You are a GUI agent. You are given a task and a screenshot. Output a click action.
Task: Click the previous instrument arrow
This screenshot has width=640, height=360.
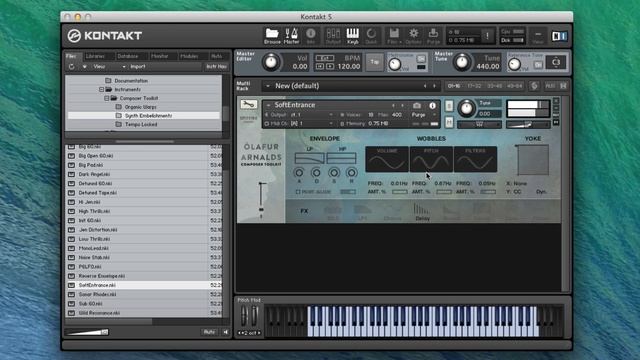(393, 105)
